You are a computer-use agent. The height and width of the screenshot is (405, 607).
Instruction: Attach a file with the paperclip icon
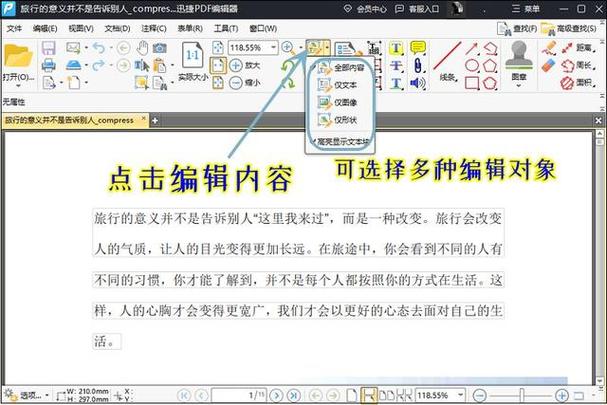(x=417, y=65)
